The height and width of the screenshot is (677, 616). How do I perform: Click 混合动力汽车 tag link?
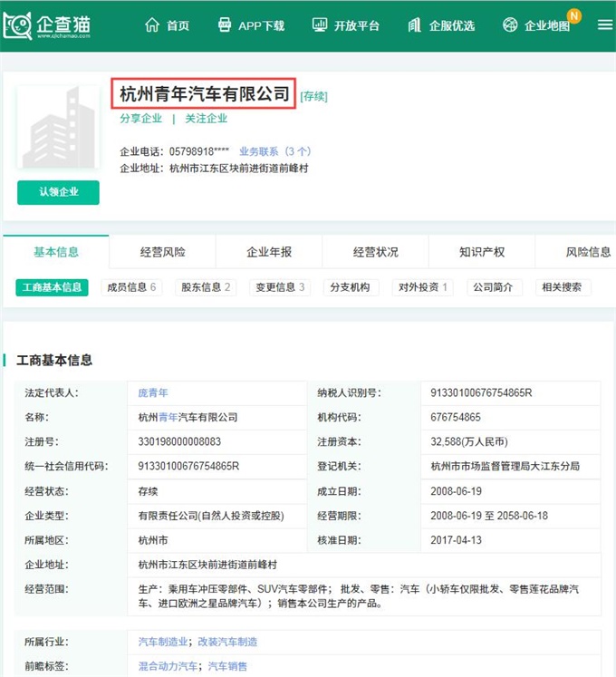click(168, 666)
